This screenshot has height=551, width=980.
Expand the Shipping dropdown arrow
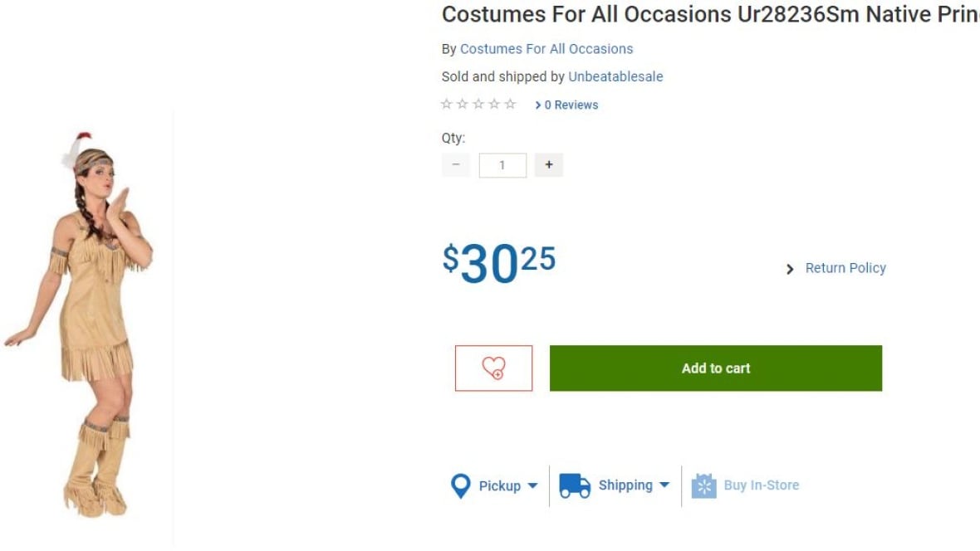click(664, 485)
